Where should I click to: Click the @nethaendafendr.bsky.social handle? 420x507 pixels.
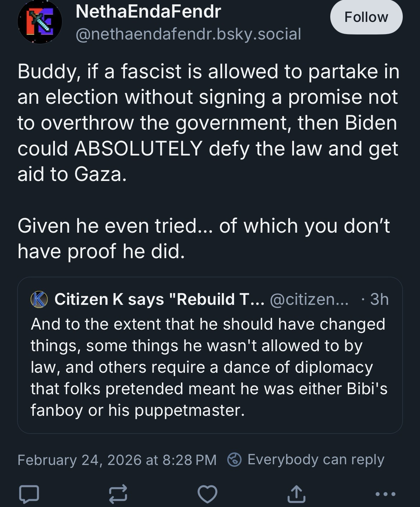pos(188,34)
